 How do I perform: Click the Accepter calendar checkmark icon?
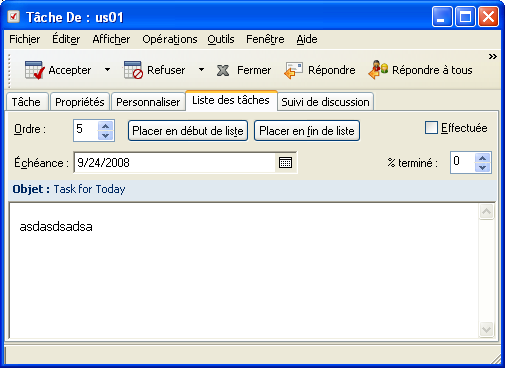[35, 70]
